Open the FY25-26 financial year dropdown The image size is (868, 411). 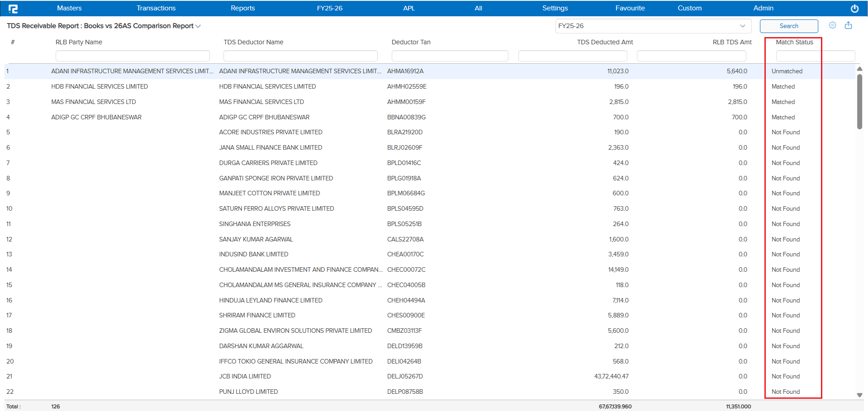click(653, 26)
